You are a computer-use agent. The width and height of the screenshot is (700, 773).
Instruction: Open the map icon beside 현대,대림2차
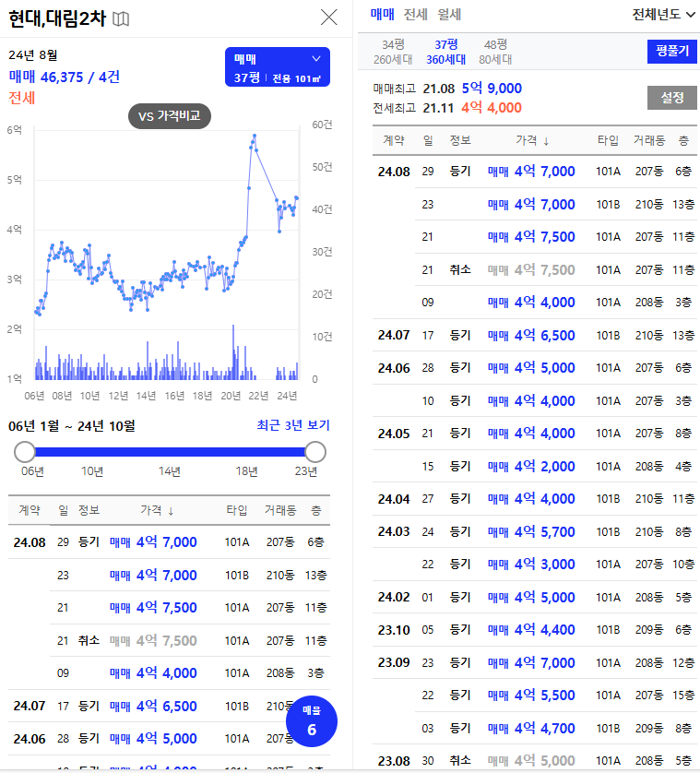click(x=121, y=19)
